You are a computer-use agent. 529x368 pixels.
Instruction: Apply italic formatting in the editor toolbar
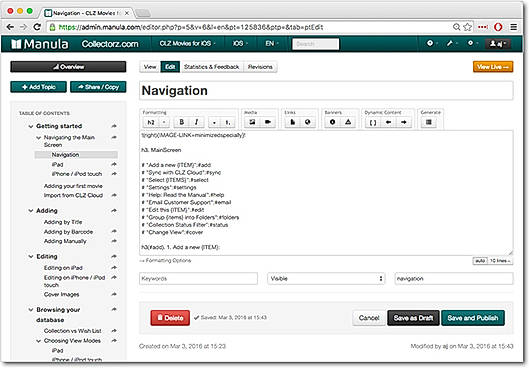(196, 122)
